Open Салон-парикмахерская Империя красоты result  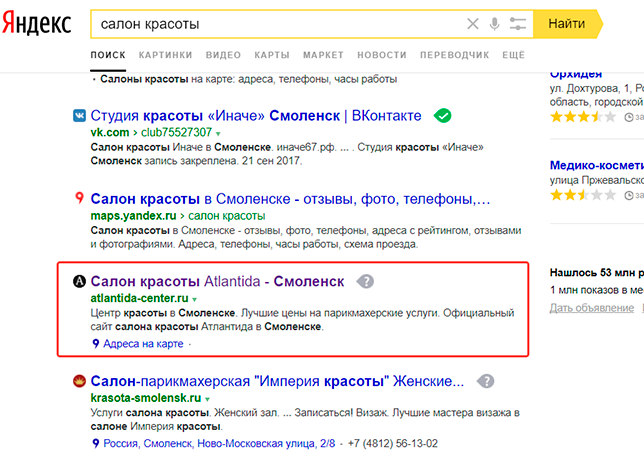(x=277, y=381)
